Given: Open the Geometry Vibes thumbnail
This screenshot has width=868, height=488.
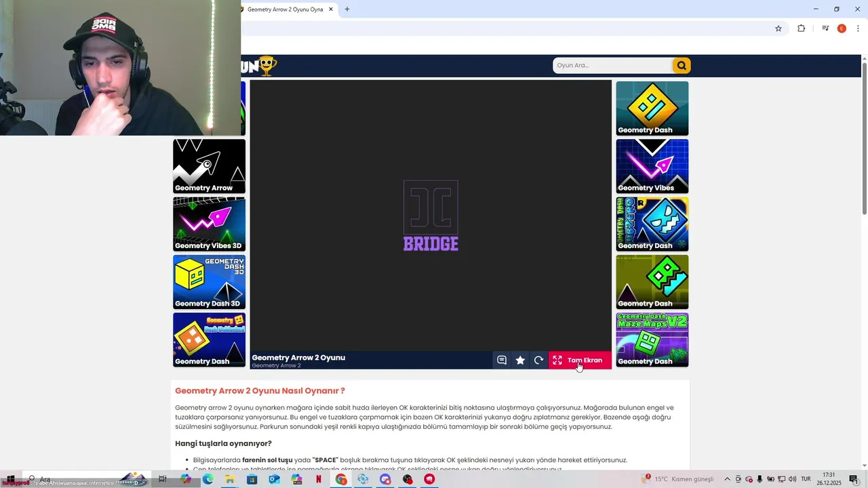Looking at the screenshot, I should [652, 166].
